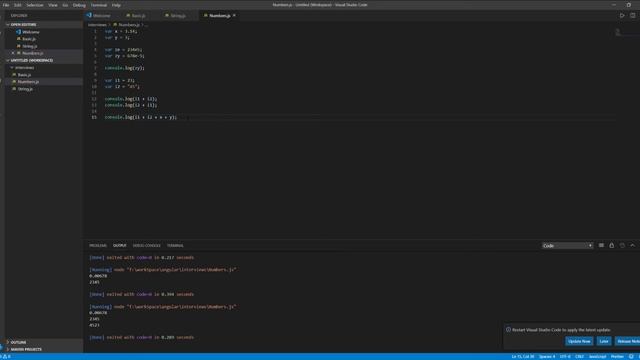This screenshot has width=640, height=360.
Task: Switch to the Welcome editor tab
Action: 102,16
